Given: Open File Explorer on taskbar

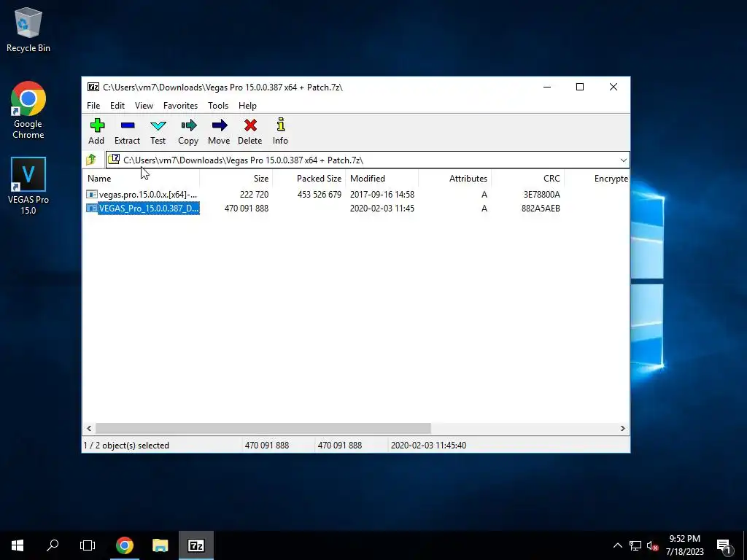Looking at the screenshot, I should (160, 545).
